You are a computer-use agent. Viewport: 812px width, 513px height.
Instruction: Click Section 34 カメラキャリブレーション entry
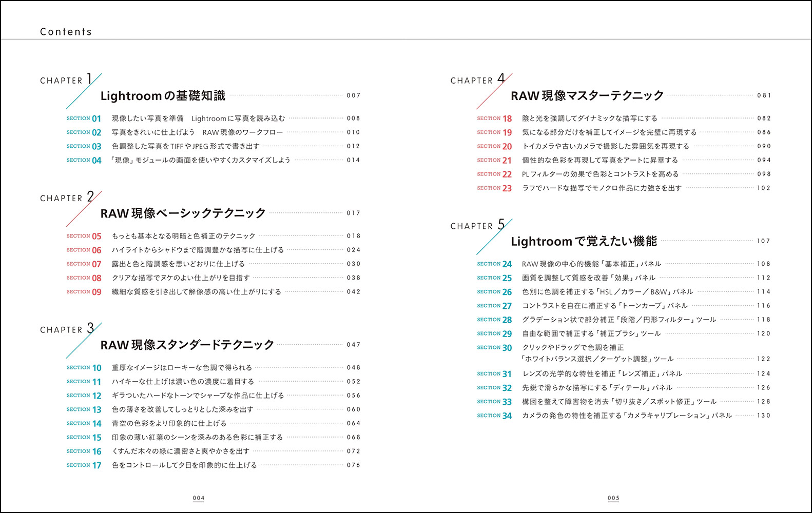[x=627, y=416]
